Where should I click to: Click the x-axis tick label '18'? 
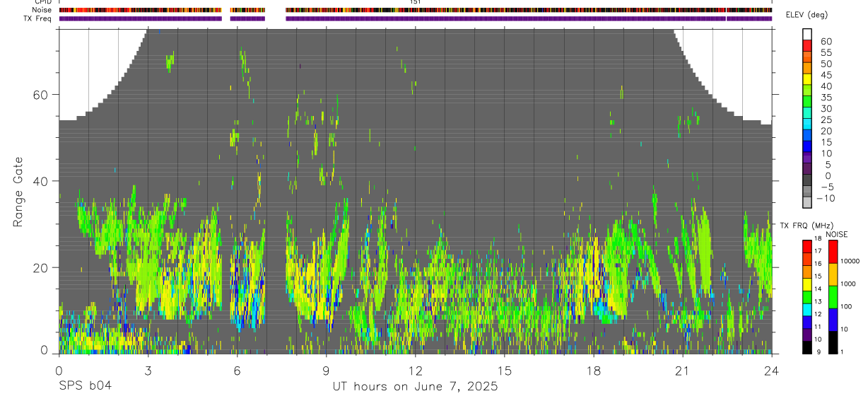(x=594, y=370)
